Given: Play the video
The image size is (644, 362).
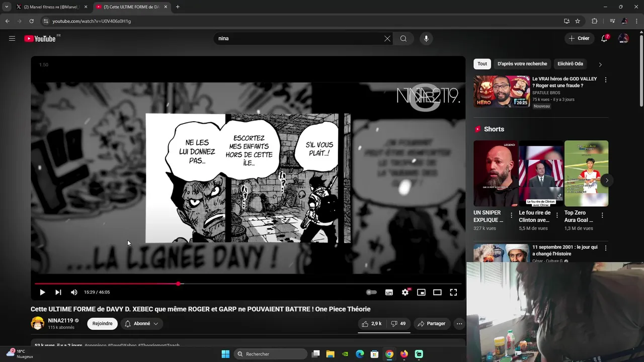Looking at the screenshot, I should [42, 292].
